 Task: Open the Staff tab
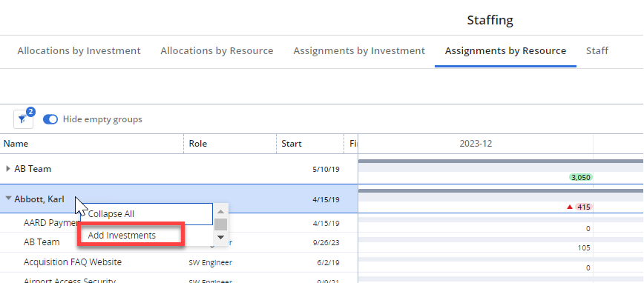coord(597,51)
